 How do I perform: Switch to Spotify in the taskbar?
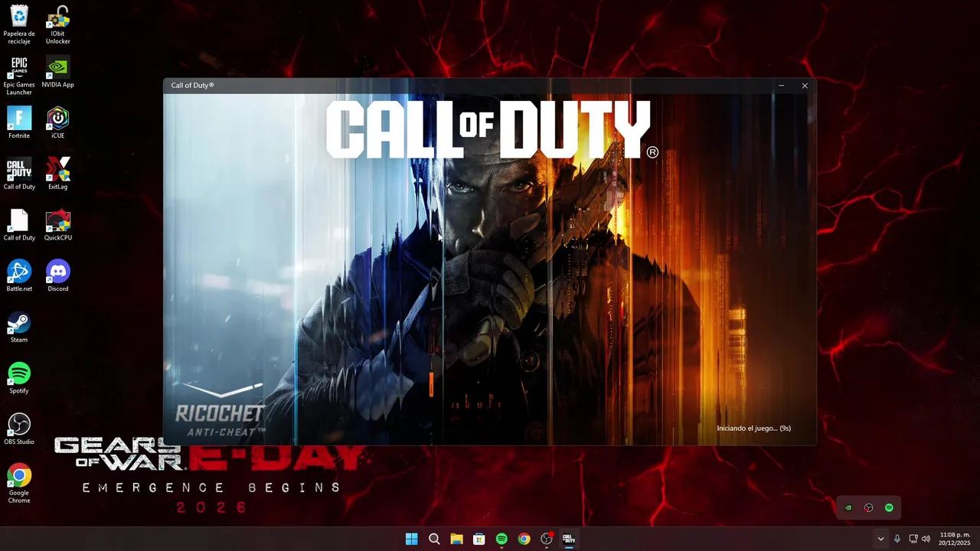coord(501,539)
